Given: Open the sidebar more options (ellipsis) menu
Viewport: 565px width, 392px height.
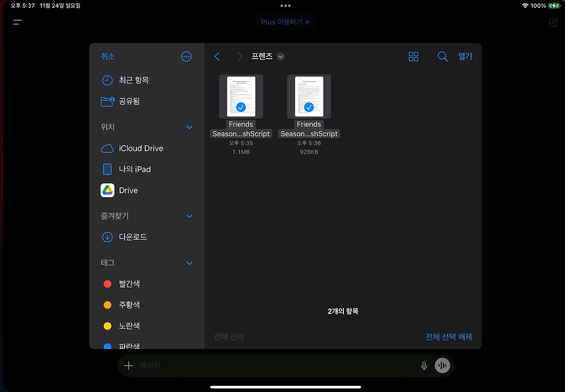Looking at the screenshot, I should tap(186, 56).
